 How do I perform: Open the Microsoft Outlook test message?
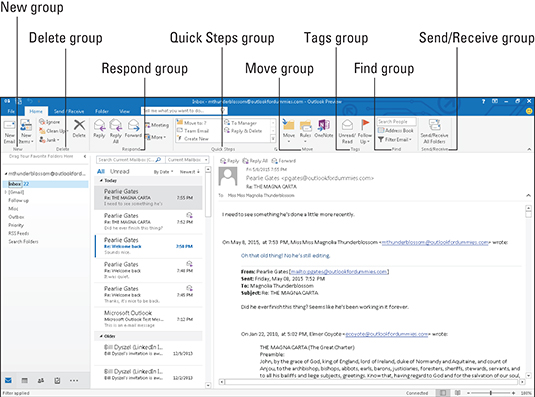point(148,319)
